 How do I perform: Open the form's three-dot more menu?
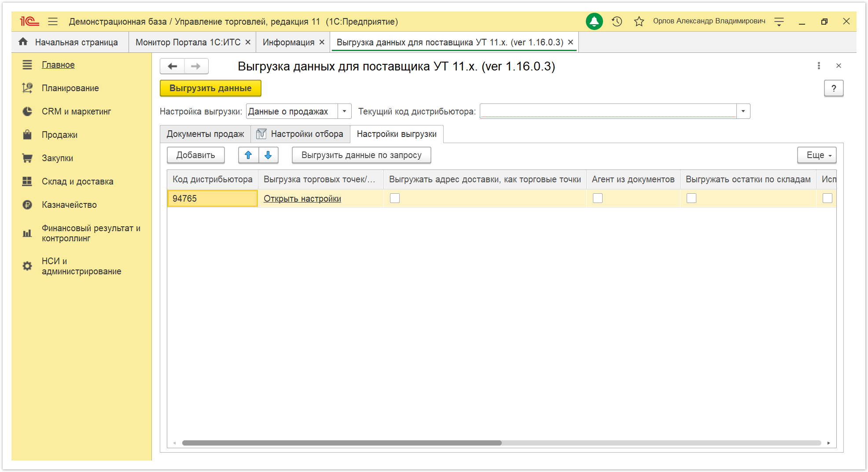click(819, 66)
